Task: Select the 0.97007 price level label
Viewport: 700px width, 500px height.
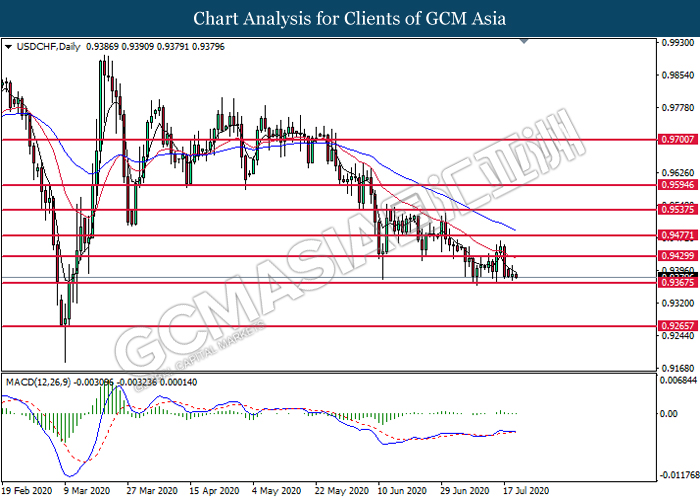Action: tap(678, 140)
